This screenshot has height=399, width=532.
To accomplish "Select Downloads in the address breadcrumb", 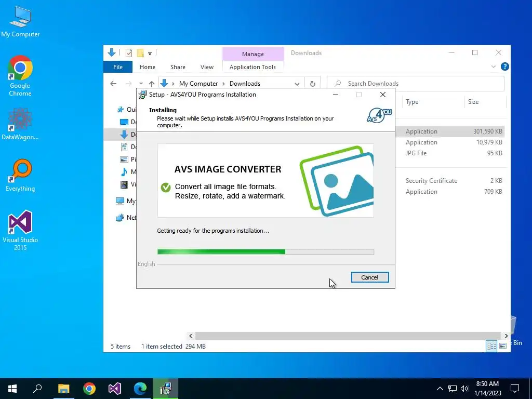I will (245, 84).
